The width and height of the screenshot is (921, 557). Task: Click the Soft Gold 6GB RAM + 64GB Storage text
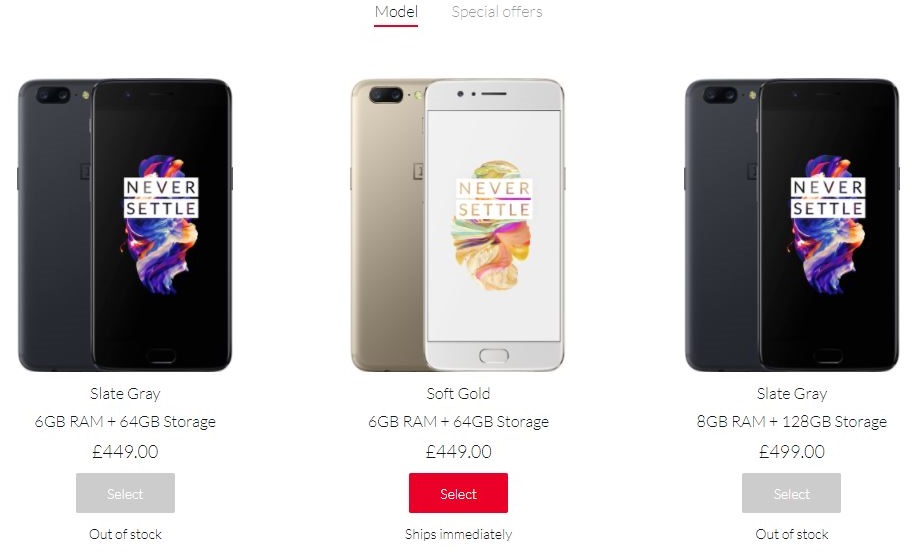click(458, 422)
